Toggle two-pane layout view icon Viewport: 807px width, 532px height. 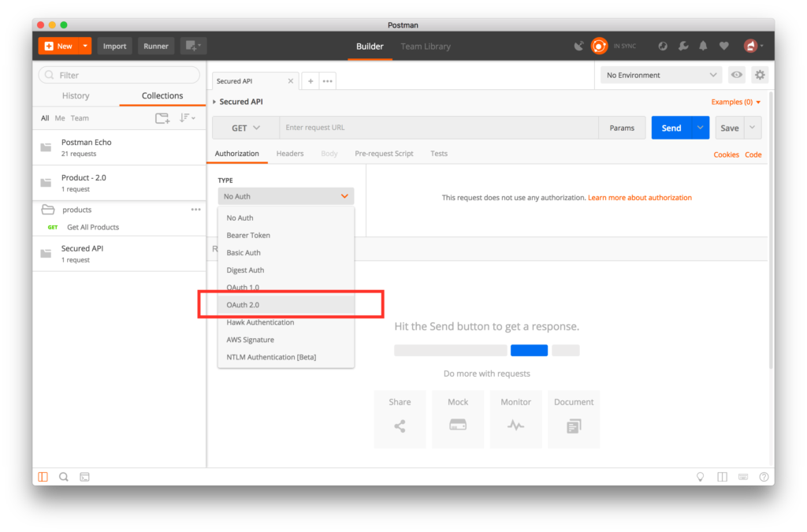tap(722, 477)
